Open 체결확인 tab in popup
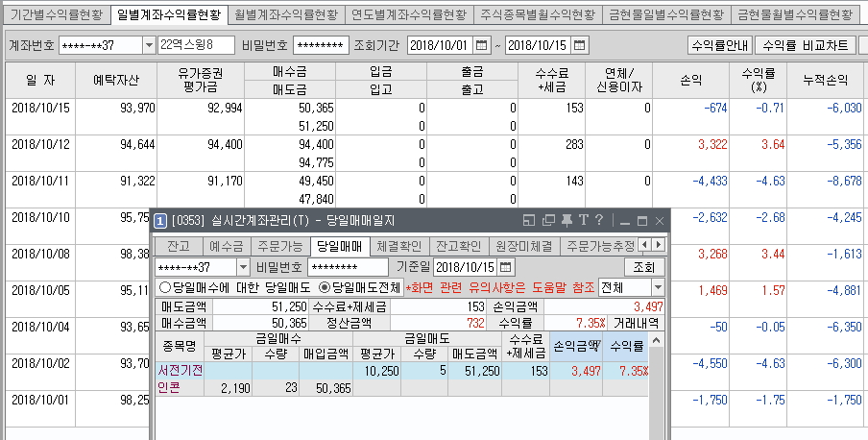 tap(399, 246)
